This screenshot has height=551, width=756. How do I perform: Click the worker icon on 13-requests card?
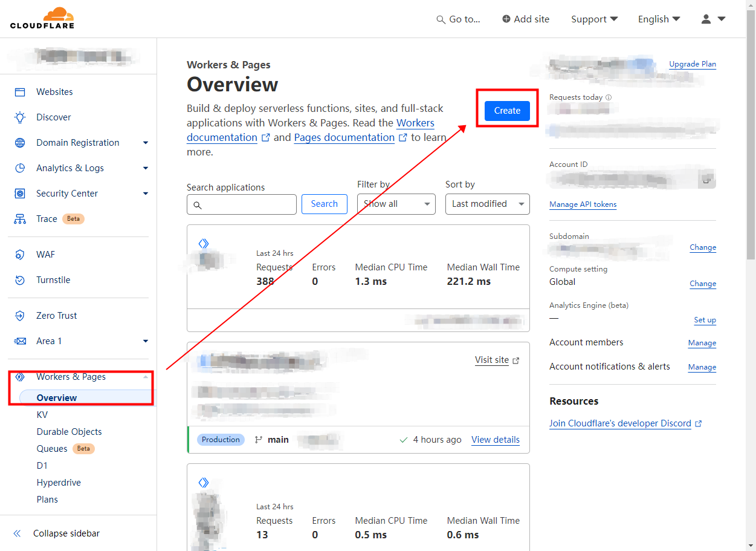point(204,482)
